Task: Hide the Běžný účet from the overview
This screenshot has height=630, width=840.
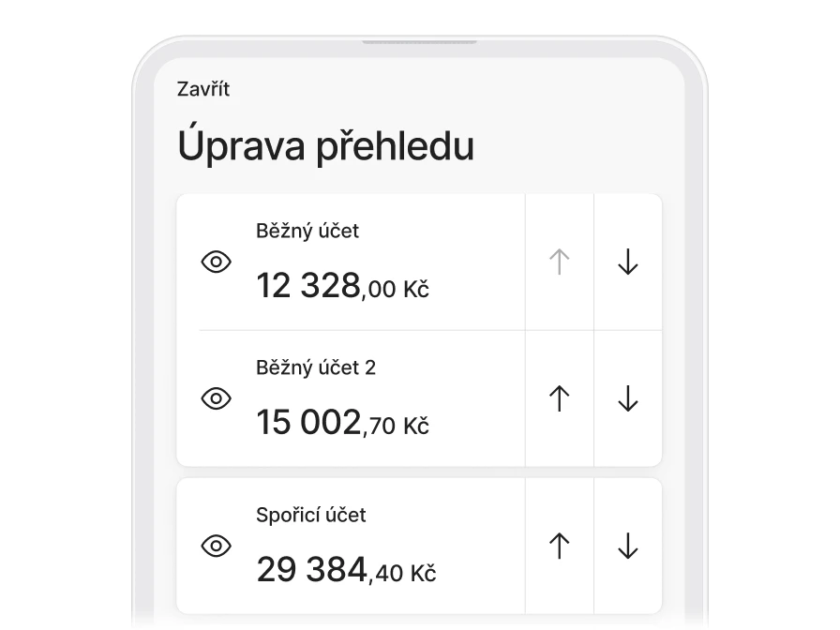Action: pyautogui.click(x=217, y=262)
